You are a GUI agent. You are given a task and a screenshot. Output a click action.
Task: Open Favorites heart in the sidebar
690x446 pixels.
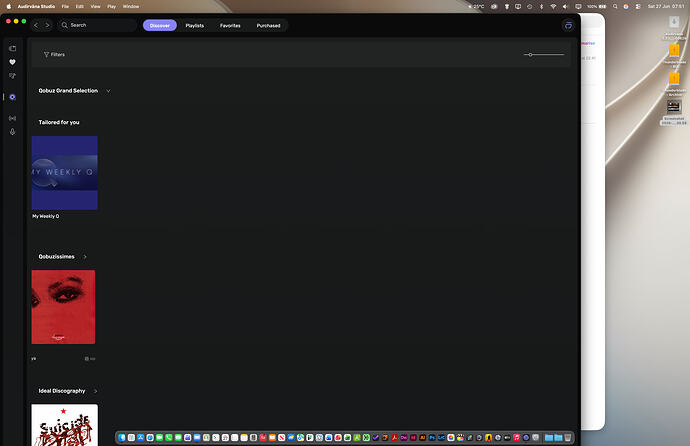pyautogui.click(x=12, y=62)
